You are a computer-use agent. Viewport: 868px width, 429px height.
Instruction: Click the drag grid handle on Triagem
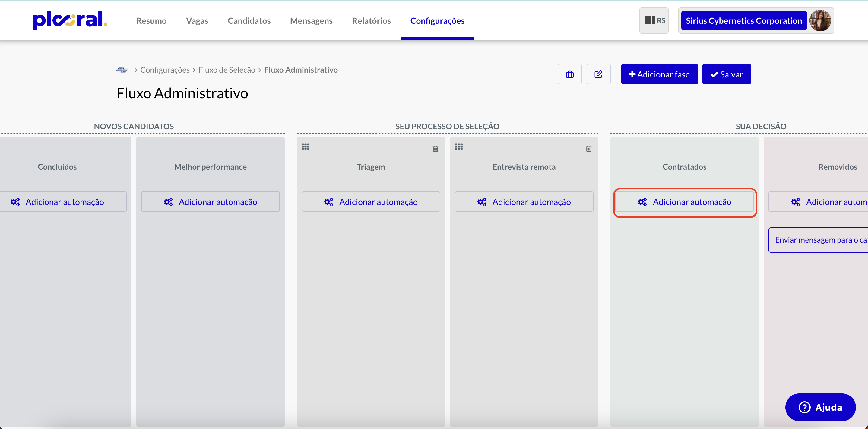[306, 147]
